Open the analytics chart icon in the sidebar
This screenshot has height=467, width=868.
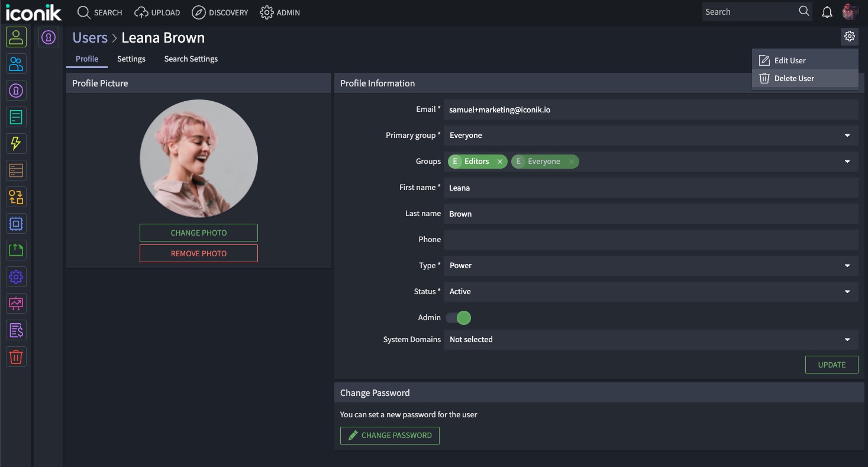point(16,303)
